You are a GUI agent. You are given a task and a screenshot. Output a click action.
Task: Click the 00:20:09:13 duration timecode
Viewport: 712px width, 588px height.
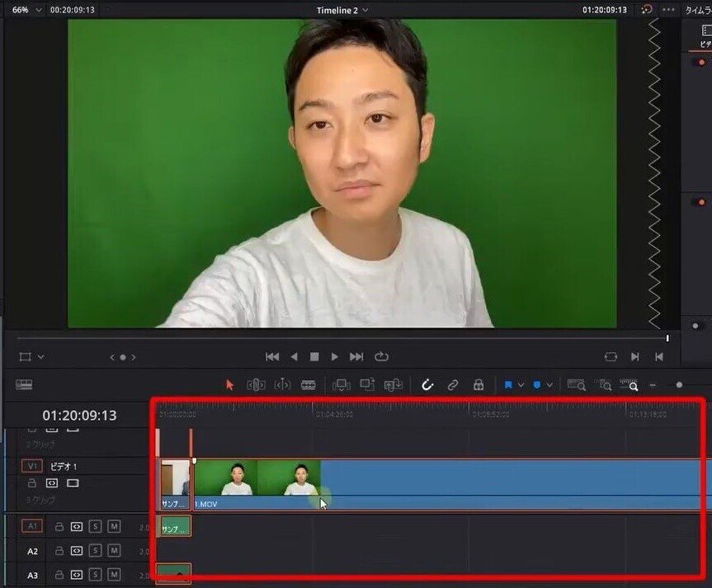73,10
